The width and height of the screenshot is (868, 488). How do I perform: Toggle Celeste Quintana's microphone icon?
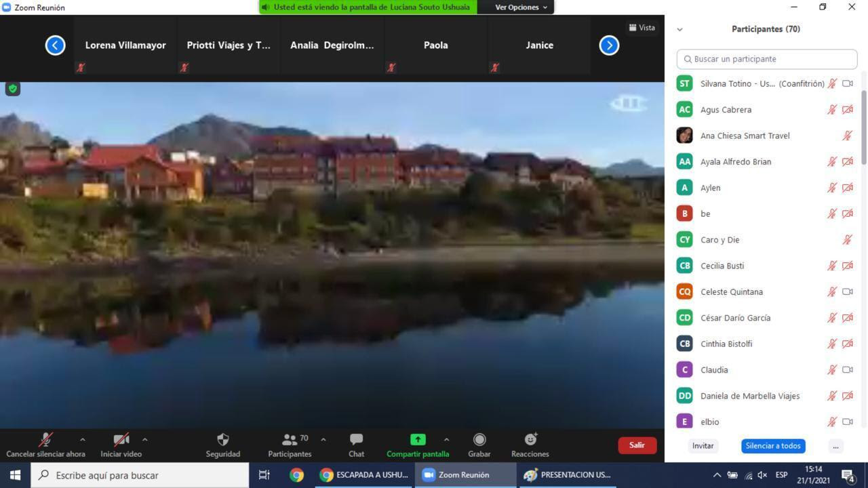click(x=831, y=292)
